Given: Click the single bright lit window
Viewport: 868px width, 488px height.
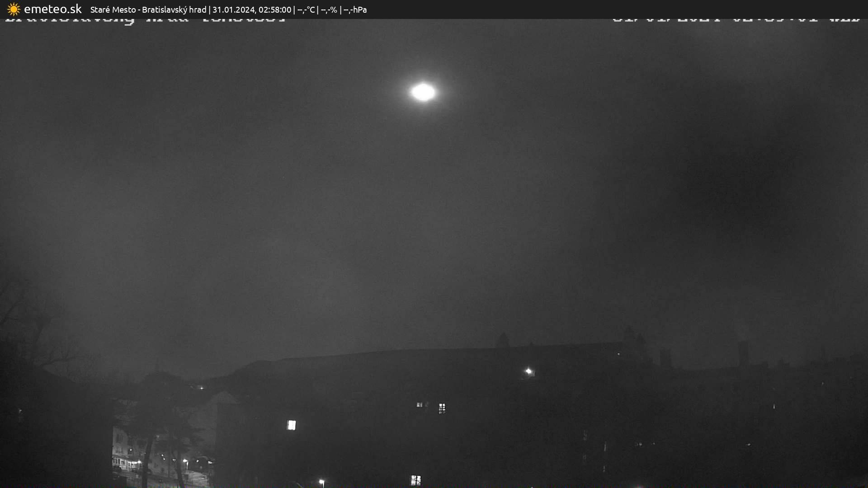Looking at the screenshot, I should [292, 425].
